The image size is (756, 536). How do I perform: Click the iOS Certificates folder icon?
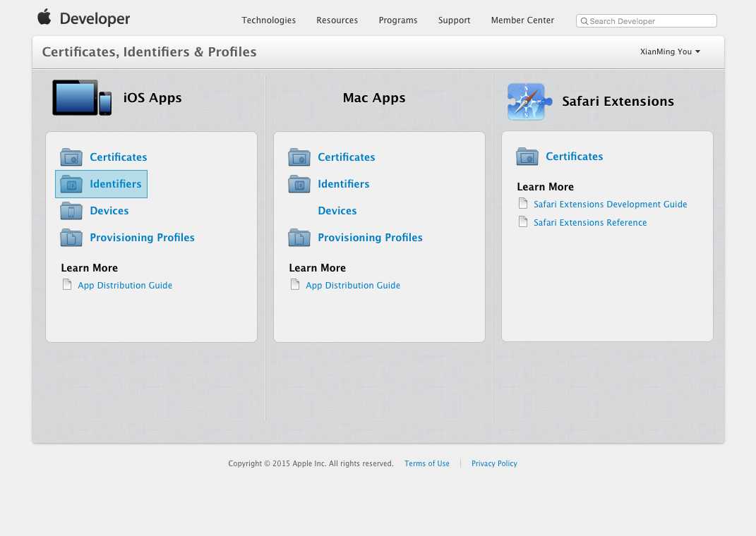coord(71,157)
